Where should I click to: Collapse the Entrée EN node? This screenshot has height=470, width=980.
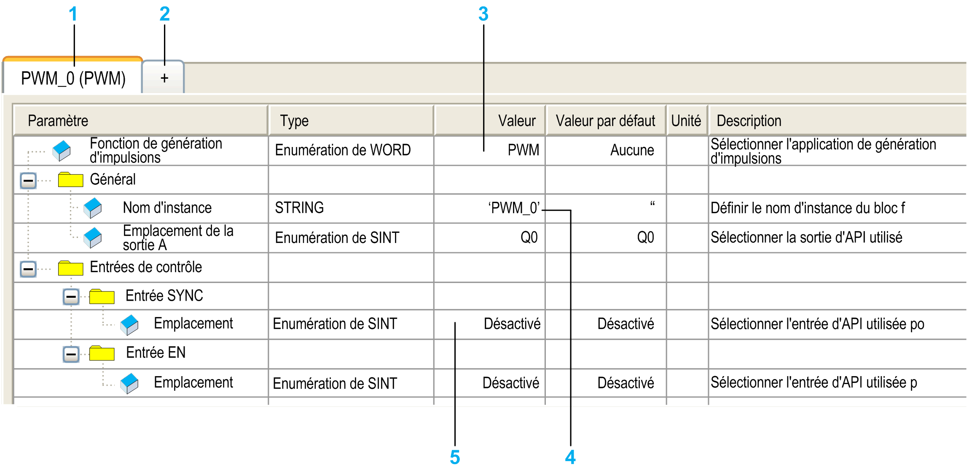tap(71, 354)
